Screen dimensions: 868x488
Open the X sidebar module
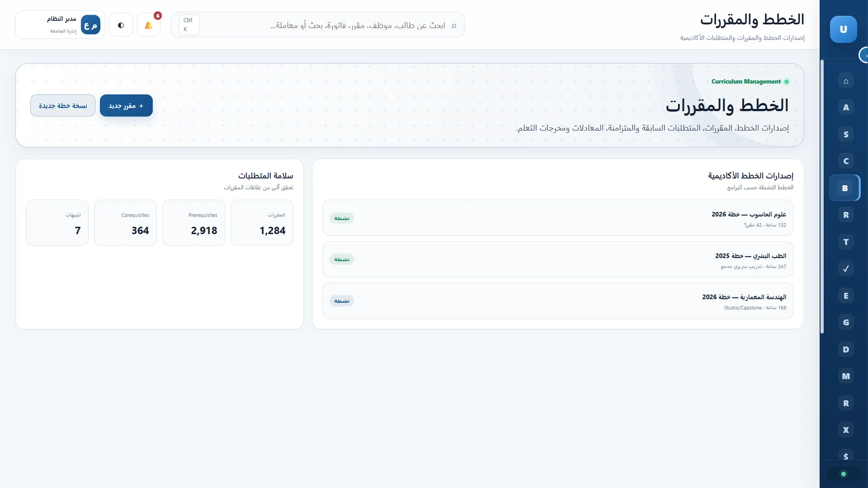846,429
